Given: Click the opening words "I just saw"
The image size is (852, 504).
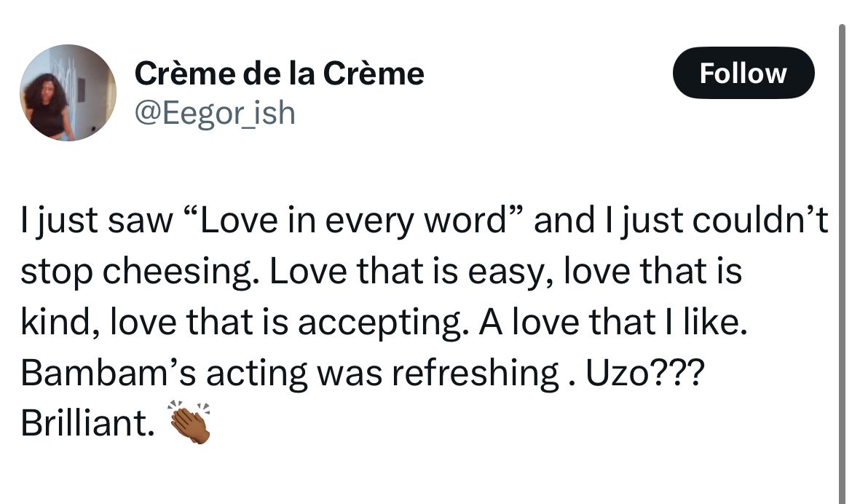Looking at the screenshot, I should coord(97,221).
